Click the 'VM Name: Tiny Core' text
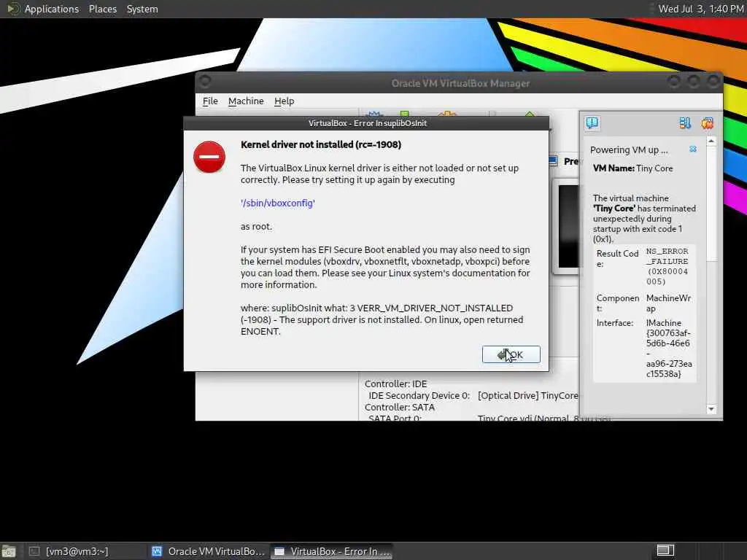 point(632,168)
